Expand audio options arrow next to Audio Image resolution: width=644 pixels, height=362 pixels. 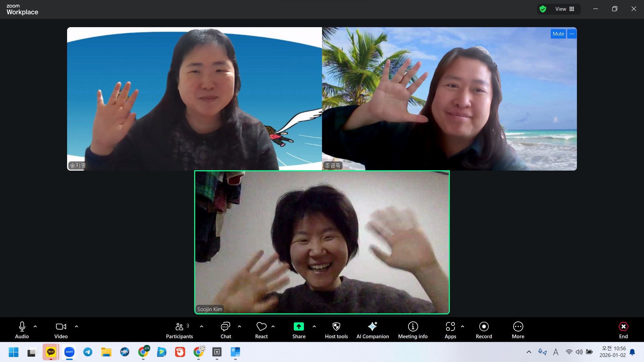[35, 326]
